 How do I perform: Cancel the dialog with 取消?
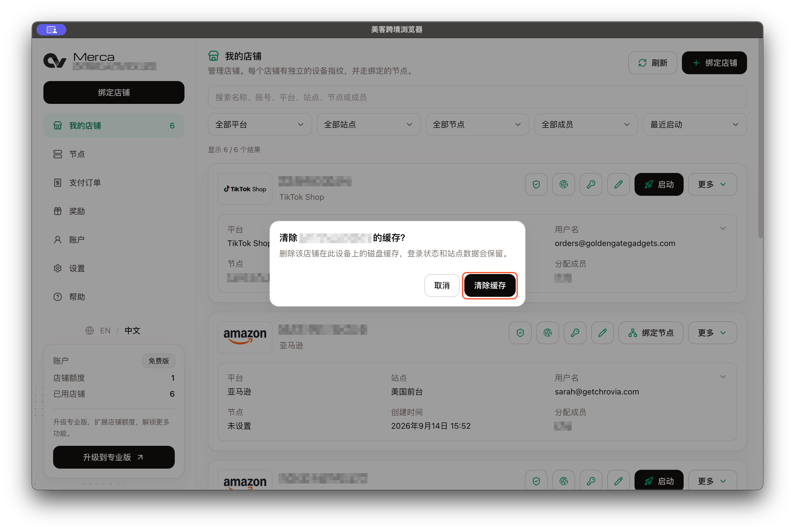(442, 285)
